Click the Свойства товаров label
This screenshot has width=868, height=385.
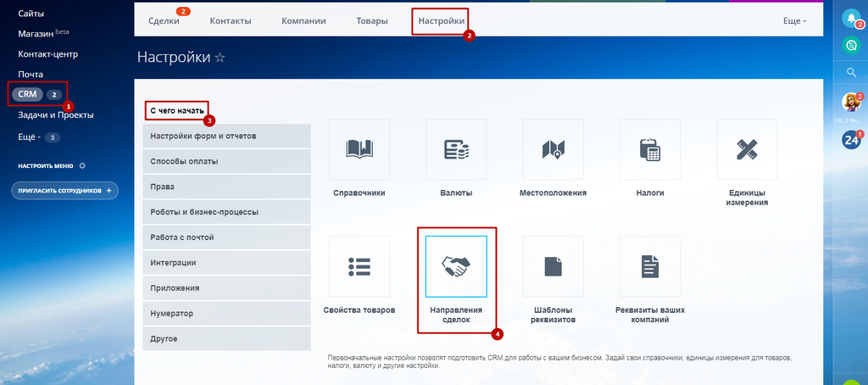[x=359, y=310]
